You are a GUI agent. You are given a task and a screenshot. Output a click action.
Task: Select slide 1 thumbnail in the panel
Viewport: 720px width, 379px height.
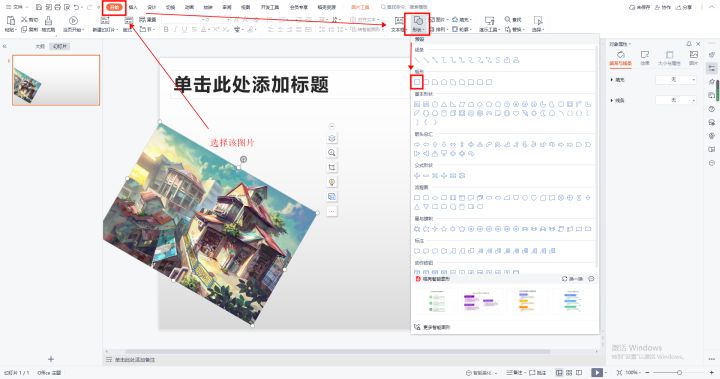(56, 80)
